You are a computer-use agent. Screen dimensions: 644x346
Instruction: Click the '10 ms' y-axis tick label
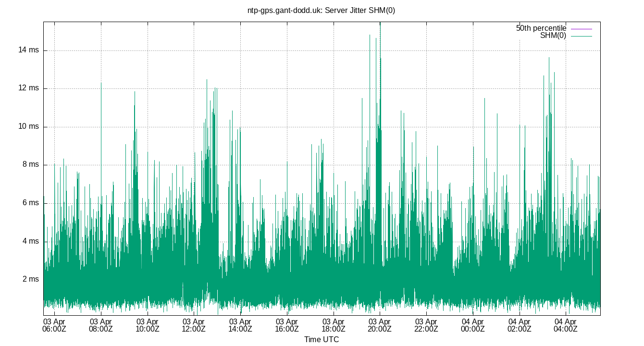[29, 125]
